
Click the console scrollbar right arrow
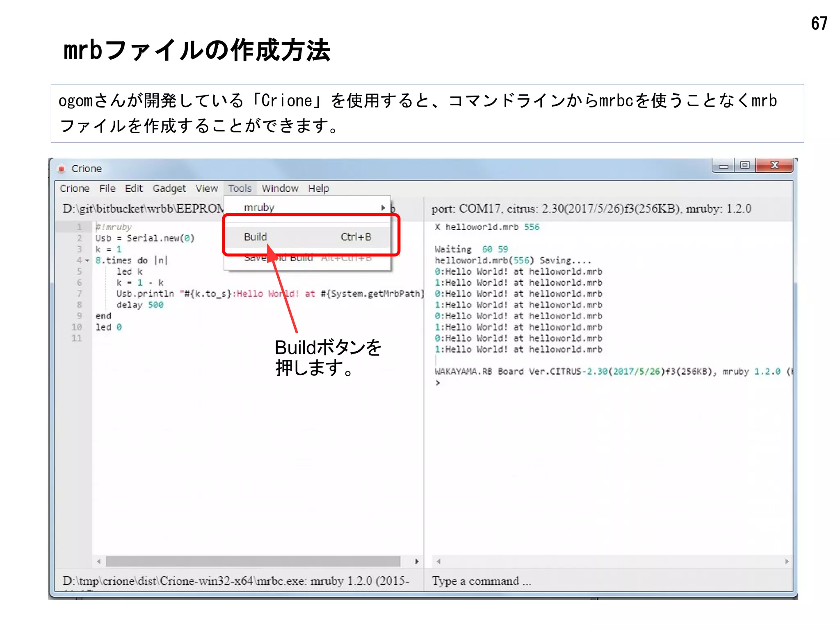786,561
